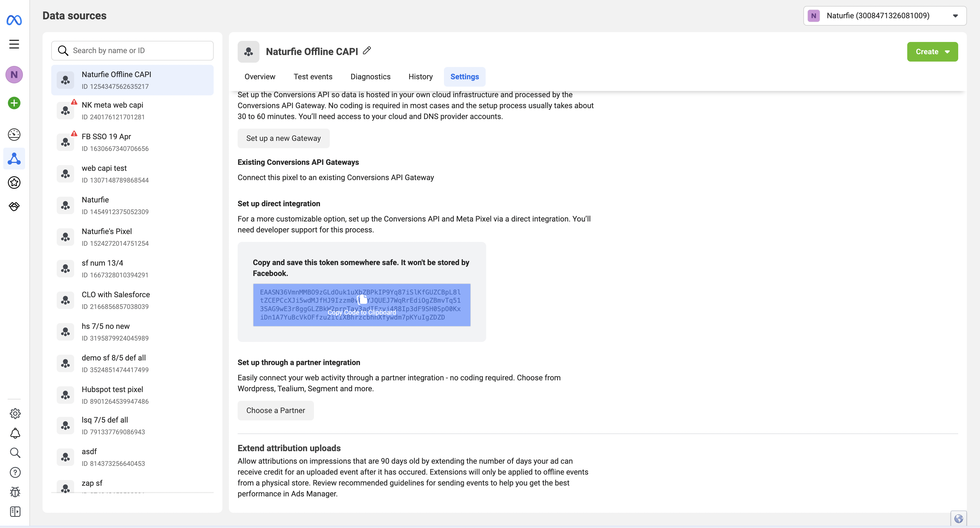The width and height of the screenshot is (980, 528).
Task: Open the handshake partner integrations icon
Action: [x=14, y=207]
